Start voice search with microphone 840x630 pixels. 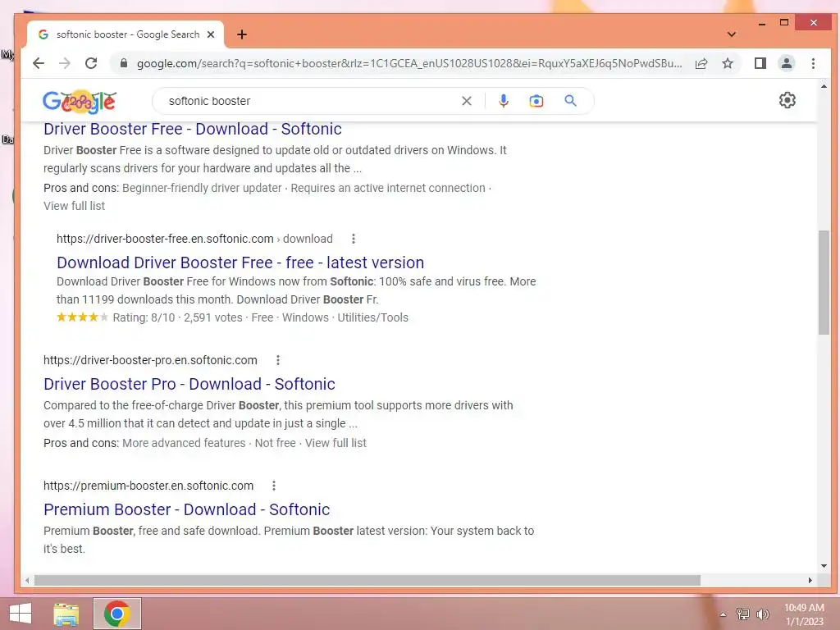click(504, 101)
